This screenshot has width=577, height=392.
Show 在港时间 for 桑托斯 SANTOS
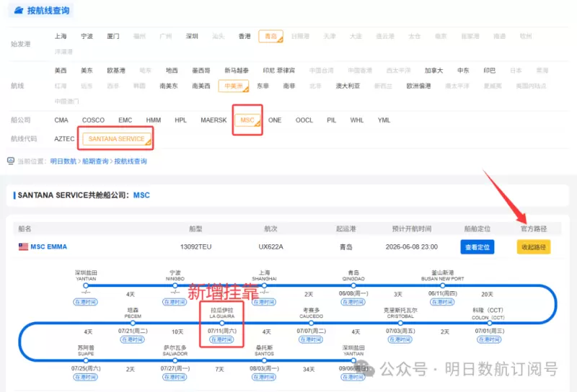pyautogui.click(x=264, y=377)
